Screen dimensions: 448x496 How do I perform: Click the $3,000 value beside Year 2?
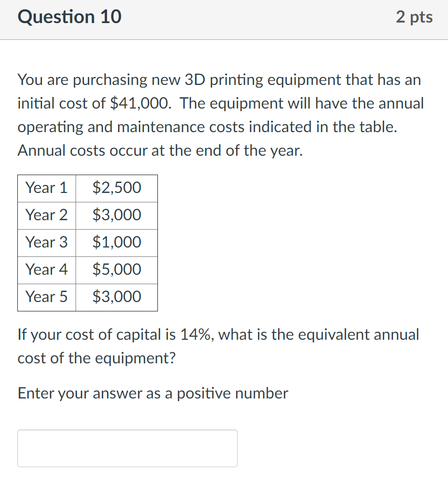[116, 215]
